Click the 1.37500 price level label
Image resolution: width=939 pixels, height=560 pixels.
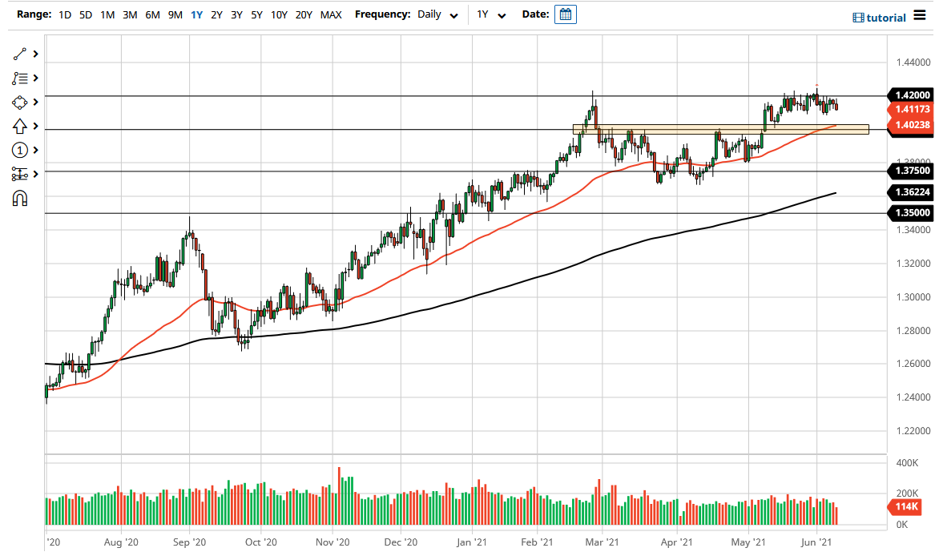912,171
